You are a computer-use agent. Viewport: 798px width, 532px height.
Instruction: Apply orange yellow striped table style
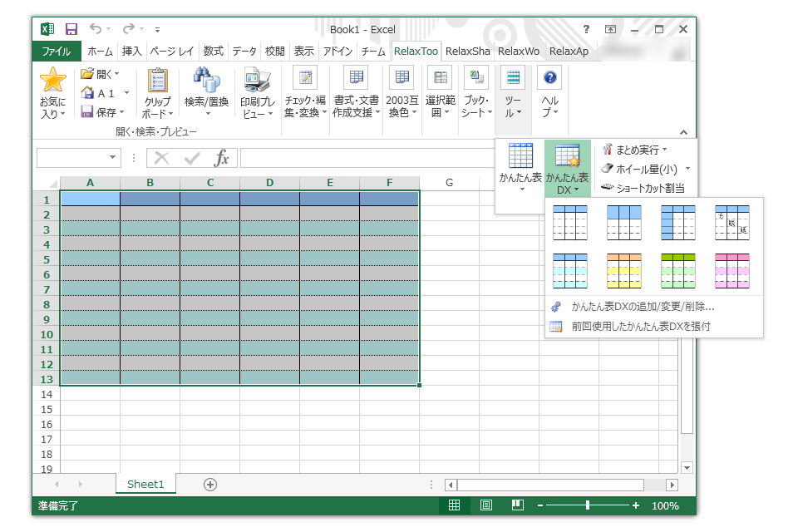coord(624,271)
